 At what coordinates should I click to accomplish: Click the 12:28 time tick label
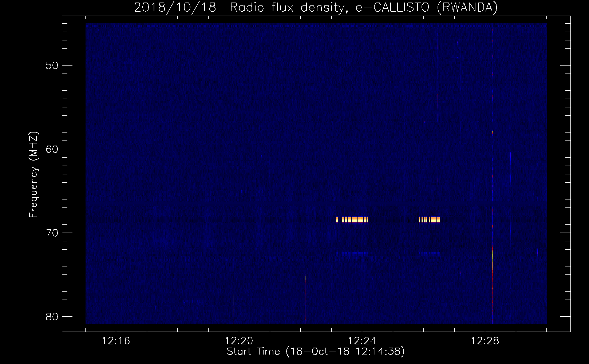click(x=485, y=341)
